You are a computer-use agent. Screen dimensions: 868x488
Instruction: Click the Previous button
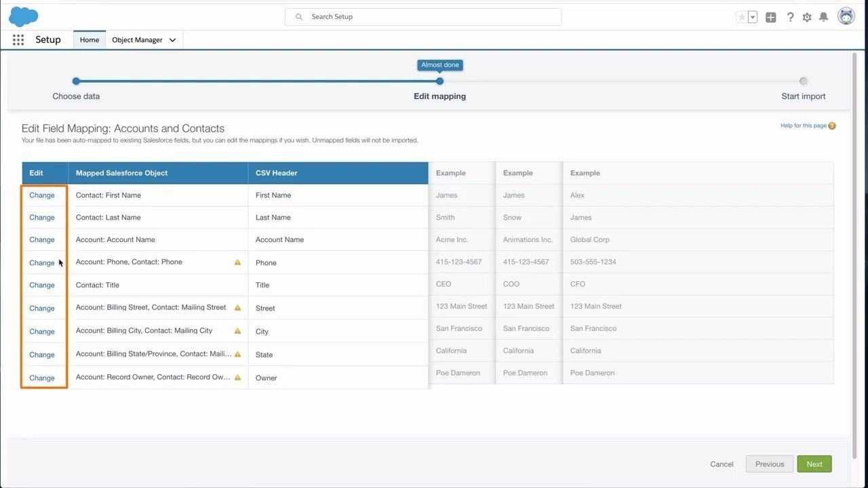tap(770, 464)
